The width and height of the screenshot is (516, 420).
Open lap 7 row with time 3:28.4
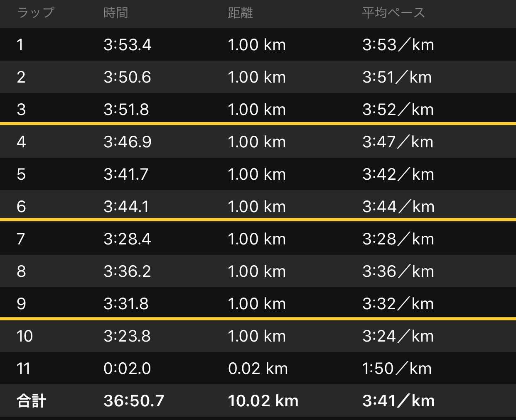pyautogui.click(x=258, y=239)
